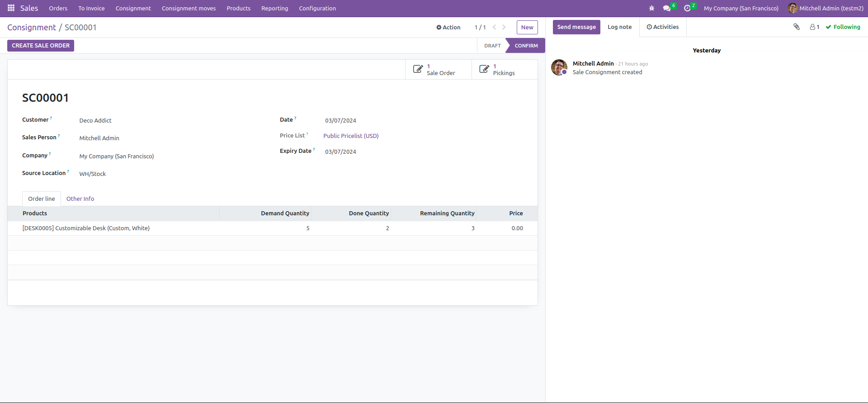Open the Activities button in chatter
This screenshot has width=868, height=403.
point(663,27)
